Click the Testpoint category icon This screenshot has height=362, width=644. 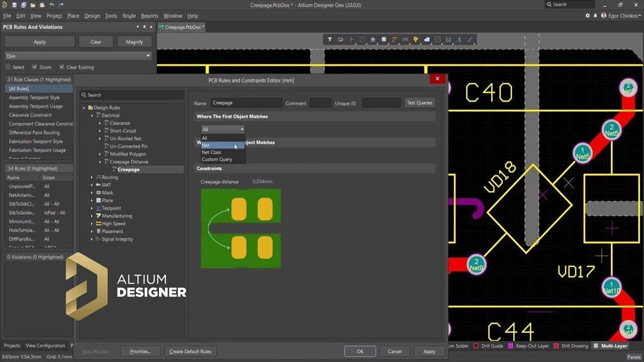pos(99,208)
